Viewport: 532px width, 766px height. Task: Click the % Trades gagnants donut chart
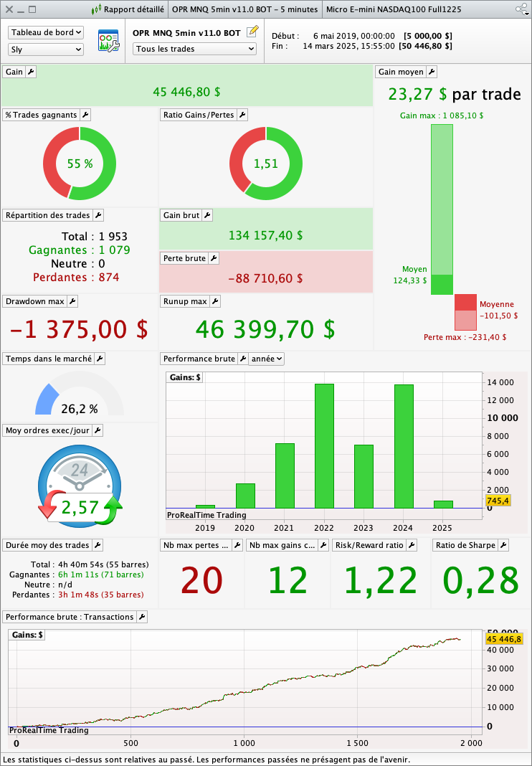point(80,164)
